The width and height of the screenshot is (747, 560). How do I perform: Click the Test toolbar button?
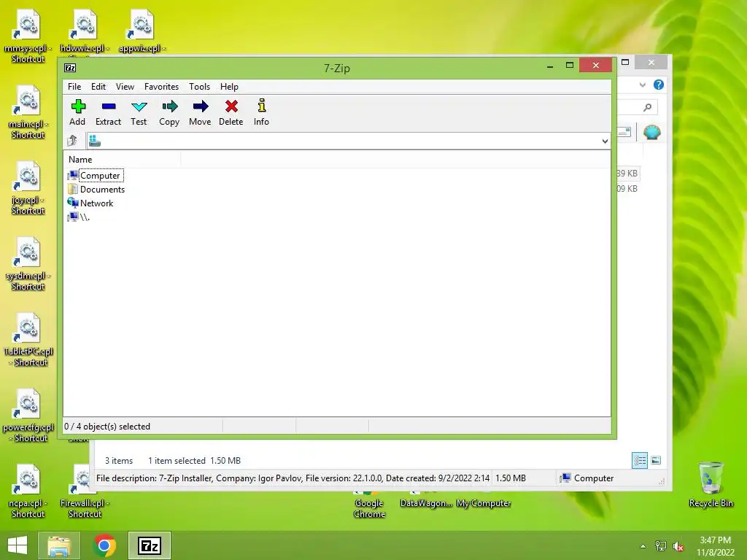point(139,112)
